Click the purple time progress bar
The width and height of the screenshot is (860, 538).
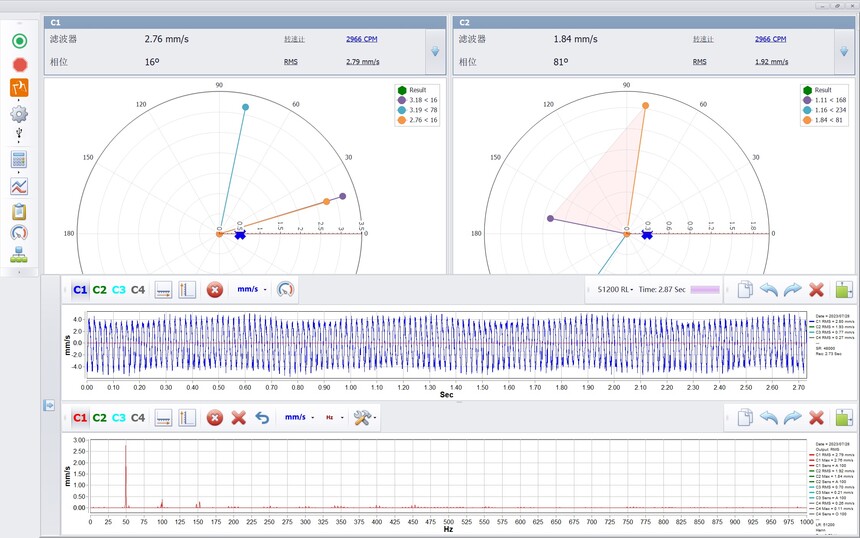[x=704, y=290]
